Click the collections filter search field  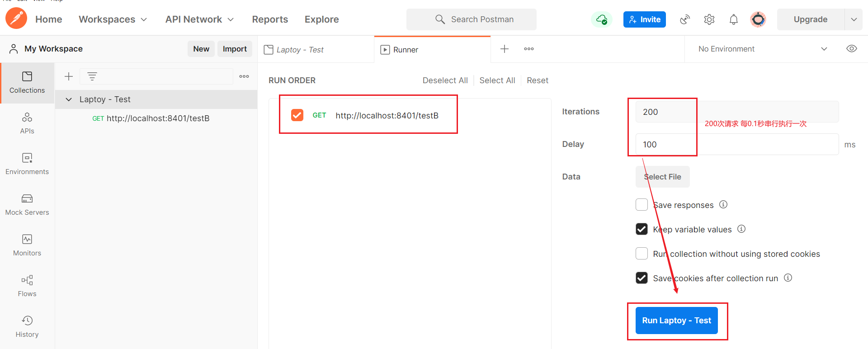tap(156, 76)
